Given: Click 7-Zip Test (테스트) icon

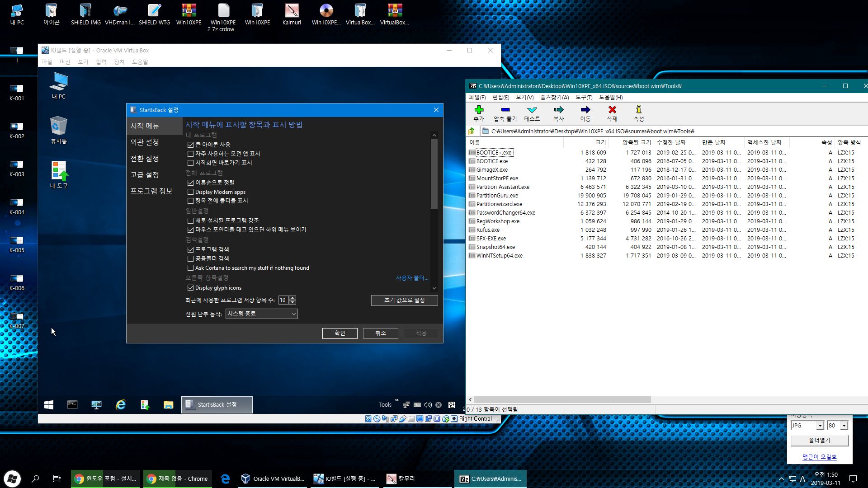Looking at the screenshot, I should (532, 110).
